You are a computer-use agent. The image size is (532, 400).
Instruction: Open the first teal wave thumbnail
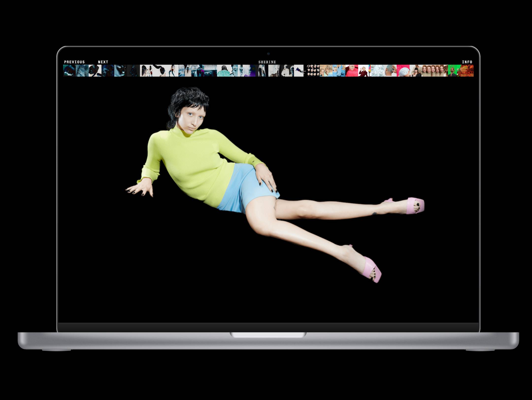click(69, 71)
